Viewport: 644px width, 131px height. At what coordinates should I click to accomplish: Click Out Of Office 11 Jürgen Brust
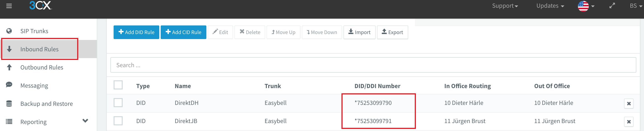point(554,121)
